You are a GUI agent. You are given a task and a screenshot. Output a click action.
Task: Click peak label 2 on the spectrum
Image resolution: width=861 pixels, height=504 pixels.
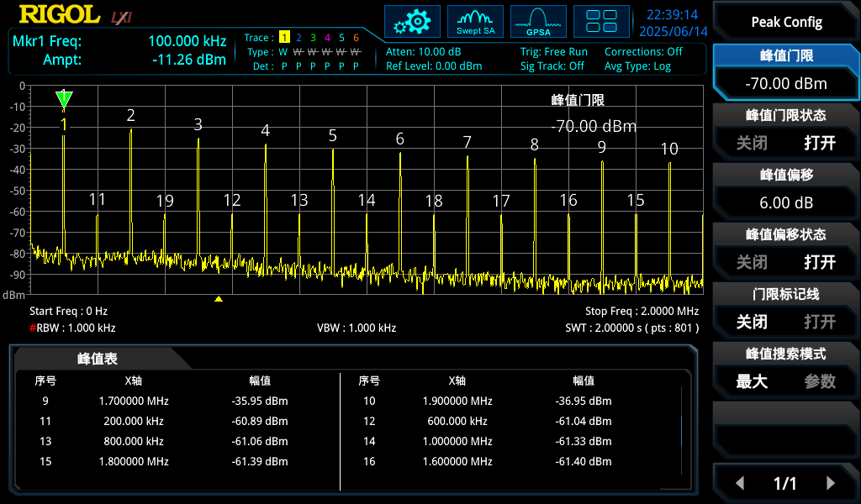click(130, 115)
